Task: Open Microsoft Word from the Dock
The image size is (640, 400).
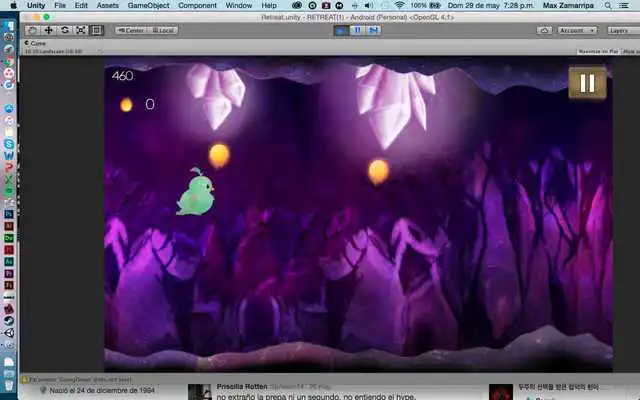Action: coord(9,156)
